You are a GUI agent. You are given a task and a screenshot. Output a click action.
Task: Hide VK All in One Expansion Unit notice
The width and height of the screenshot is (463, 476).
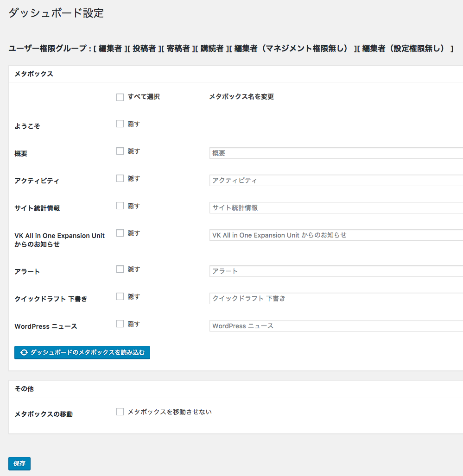tap(120, 233)
